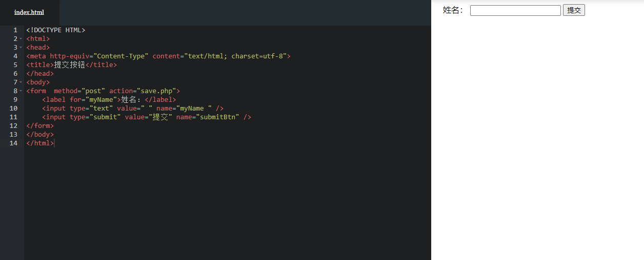Viewport: 644px width, 260px height.
Task: Switch to the index.html tab
Action: [29, 12]
